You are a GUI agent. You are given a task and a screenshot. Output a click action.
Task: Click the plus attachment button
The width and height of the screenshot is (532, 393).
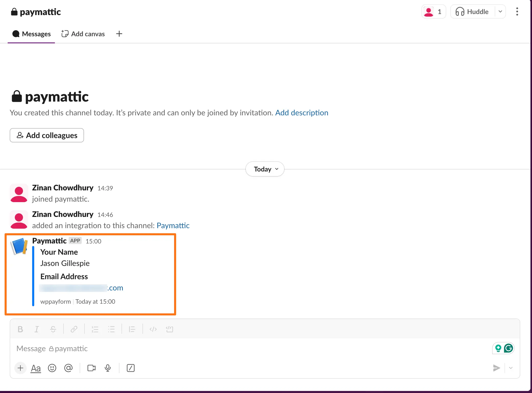click(20, 368)
